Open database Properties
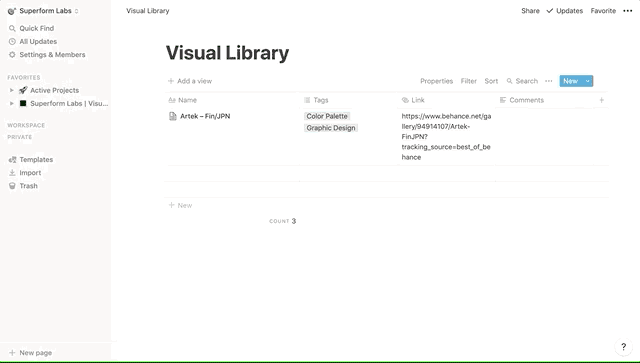 pos(436,81)
